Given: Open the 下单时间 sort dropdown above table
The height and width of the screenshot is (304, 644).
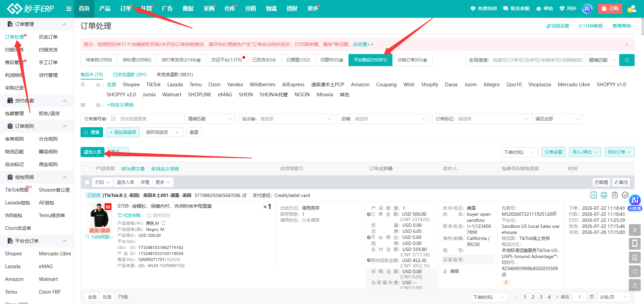Looking at the screenshot, I should [x=519, y=152].
